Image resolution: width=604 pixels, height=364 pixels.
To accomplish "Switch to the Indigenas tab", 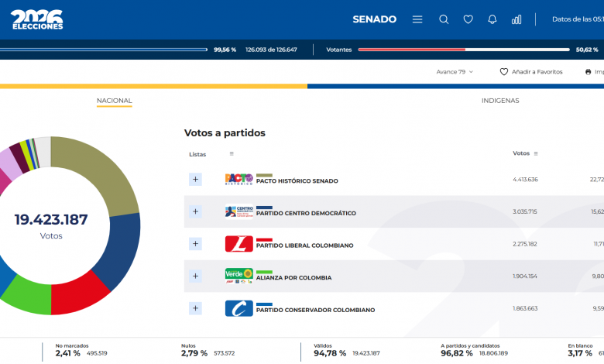I will point(500,101).
